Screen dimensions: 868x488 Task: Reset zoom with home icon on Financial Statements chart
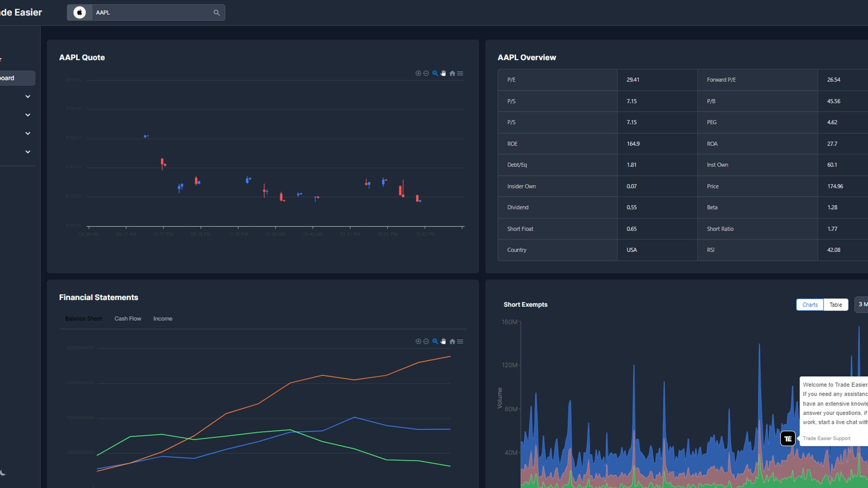coord(452,341)
